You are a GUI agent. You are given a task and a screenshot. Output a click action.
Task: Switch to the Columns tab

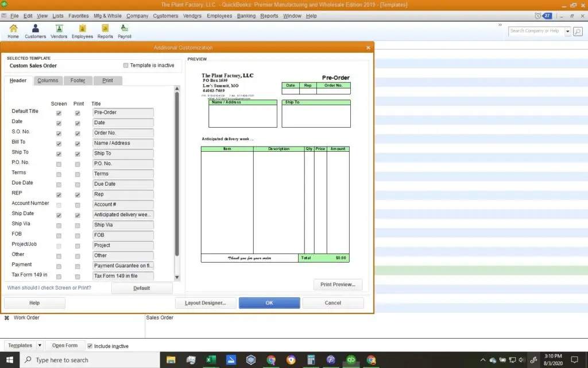click(x=48, y=80)
